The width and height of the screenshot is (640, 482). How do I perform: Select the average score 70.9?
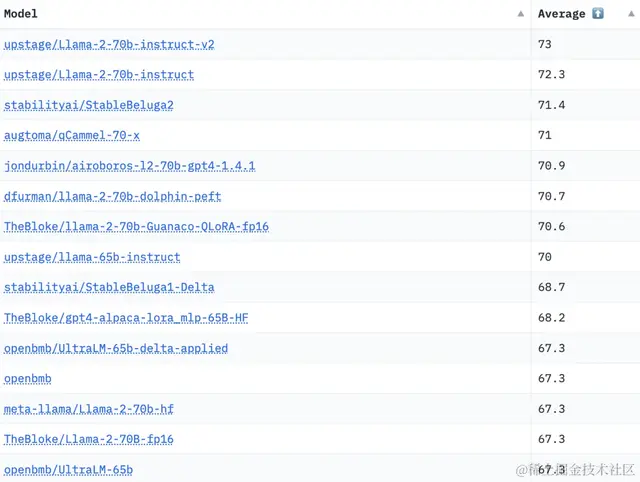pyautogui.click(x=551, y=166)
